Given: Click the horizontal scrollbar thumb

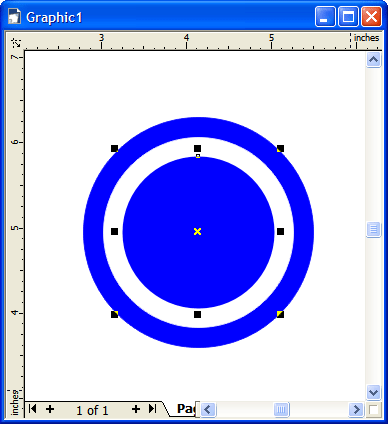Looking at the screenshot, I should (x=281, y=409).
